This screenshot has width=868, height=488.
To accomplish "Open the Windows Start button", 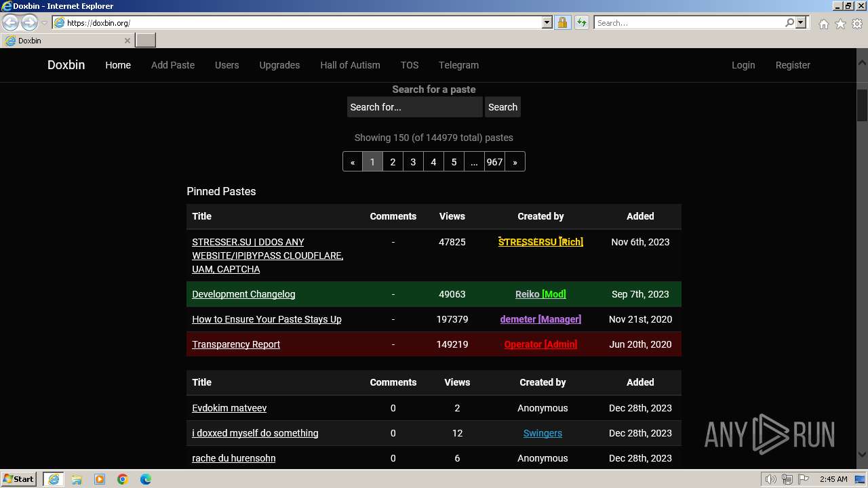I will [x=19, y=479].
